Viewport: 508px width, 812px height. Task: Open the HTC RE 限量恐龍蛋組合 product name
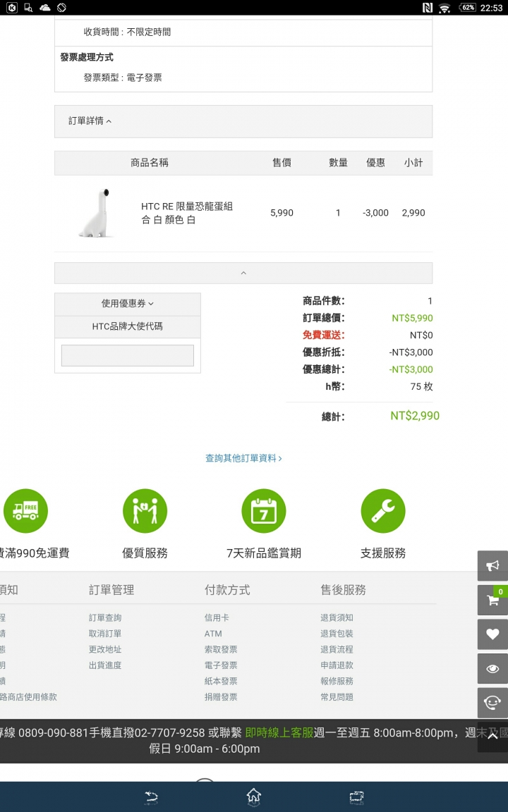[x=186, y=213]
